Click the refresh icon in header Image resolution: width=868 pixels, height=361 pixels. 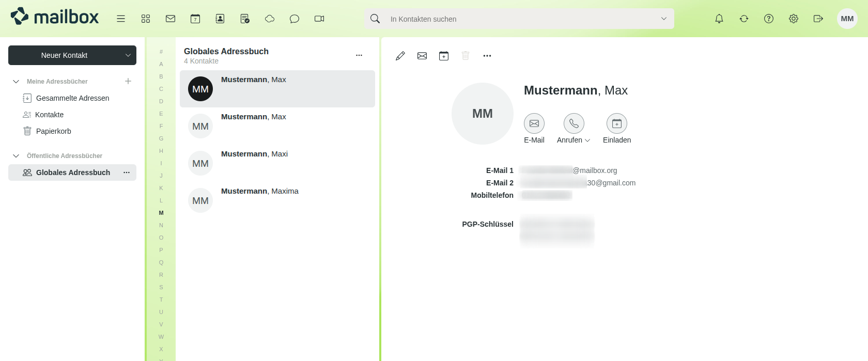coord(744,19)
